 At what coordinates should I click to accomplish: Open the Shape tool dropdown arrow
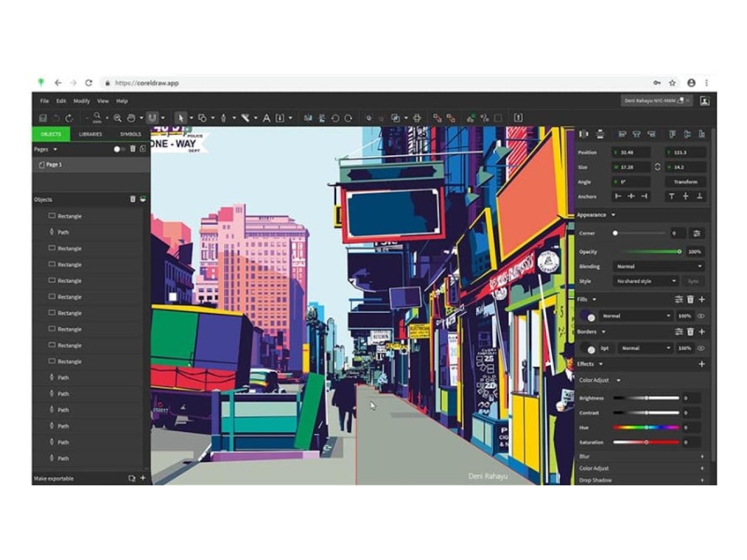click(212, 118)
